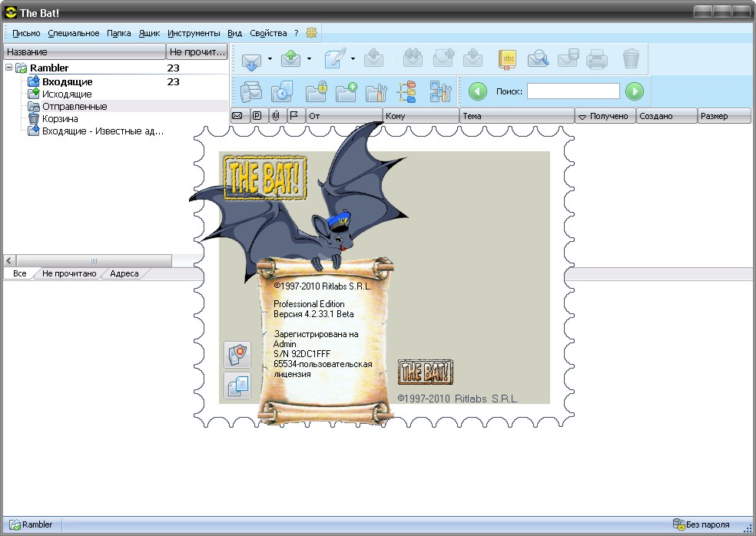Click the folder with padlock icon

pos(317,91)
